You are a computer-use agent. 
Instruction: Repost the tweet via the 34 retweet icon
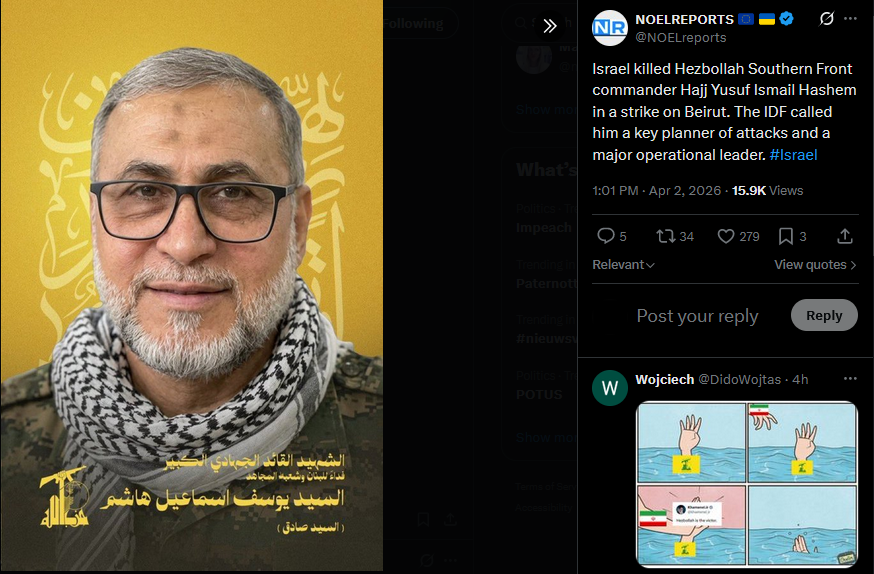(x=675, y=236)
